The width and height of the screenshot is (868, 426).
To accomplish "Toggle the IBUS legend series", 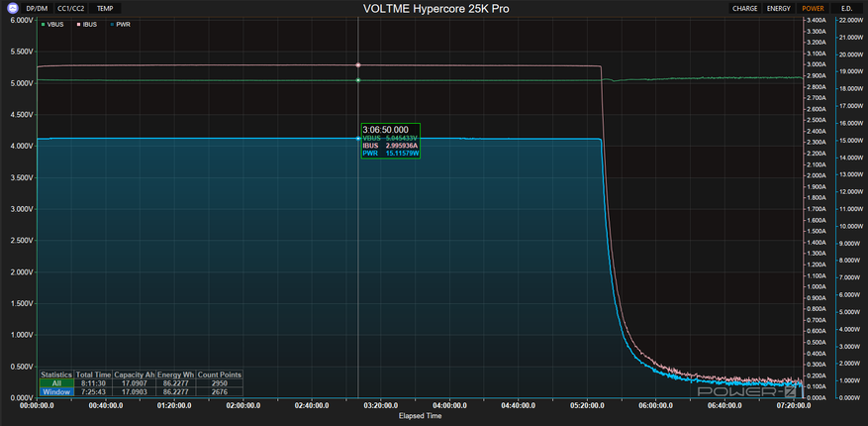I will tap(88, 25).
